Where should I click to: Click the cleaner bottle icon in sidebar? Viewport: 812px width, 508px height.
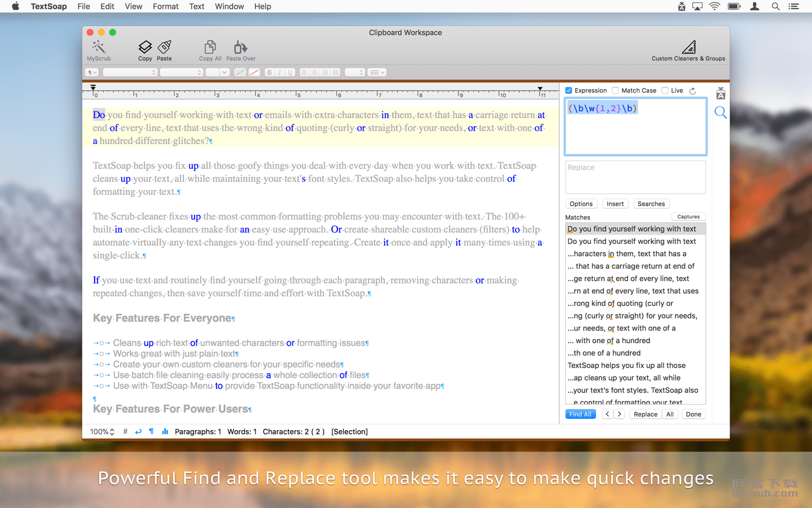(721, 93)
